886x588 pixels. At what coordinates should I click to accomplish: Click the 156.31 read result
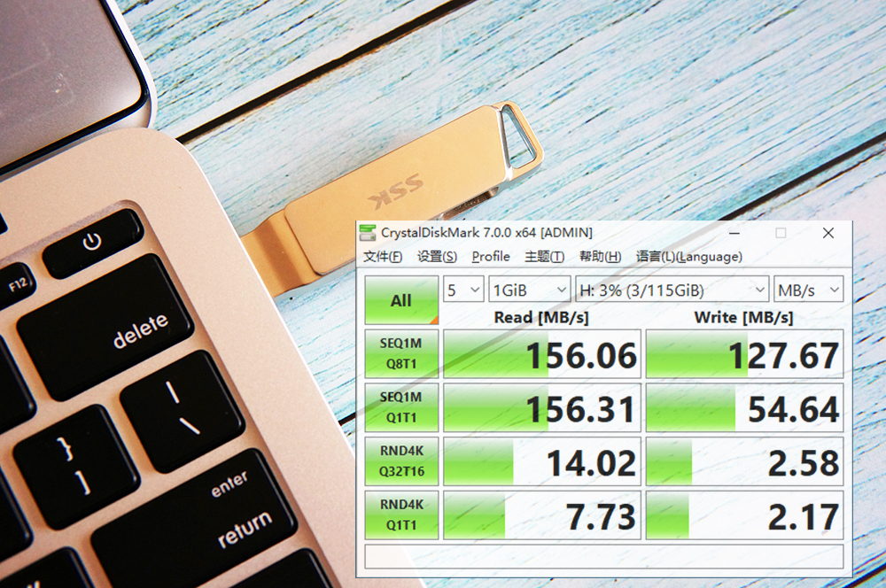542,407
